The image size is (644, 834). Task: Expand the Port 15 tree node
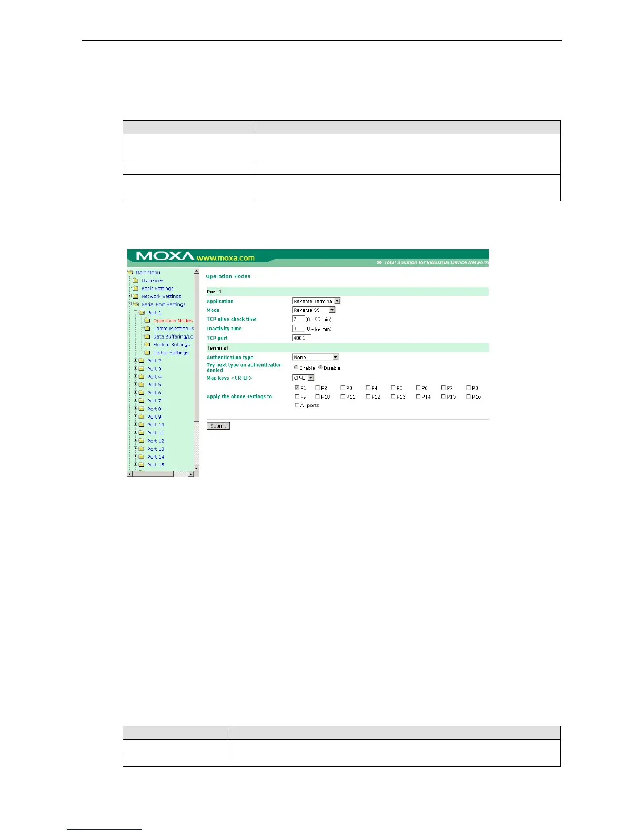[135, 464]
